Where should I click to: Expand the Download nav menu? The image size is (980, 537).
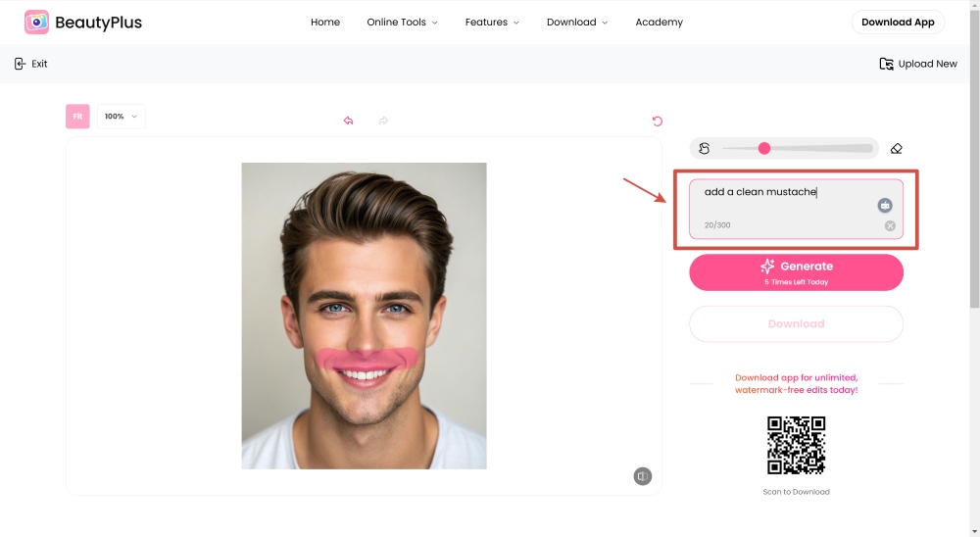click(577, 22)
